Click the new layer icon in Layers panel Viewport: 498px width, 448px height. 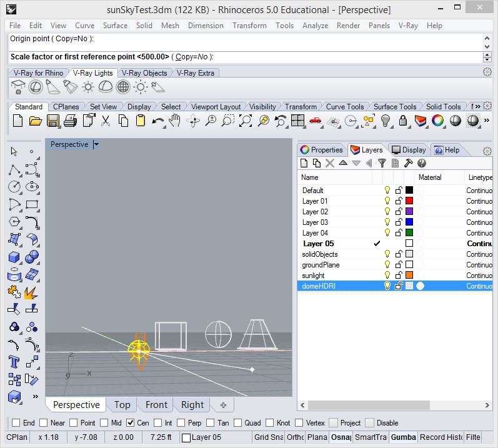click(304, 163)
